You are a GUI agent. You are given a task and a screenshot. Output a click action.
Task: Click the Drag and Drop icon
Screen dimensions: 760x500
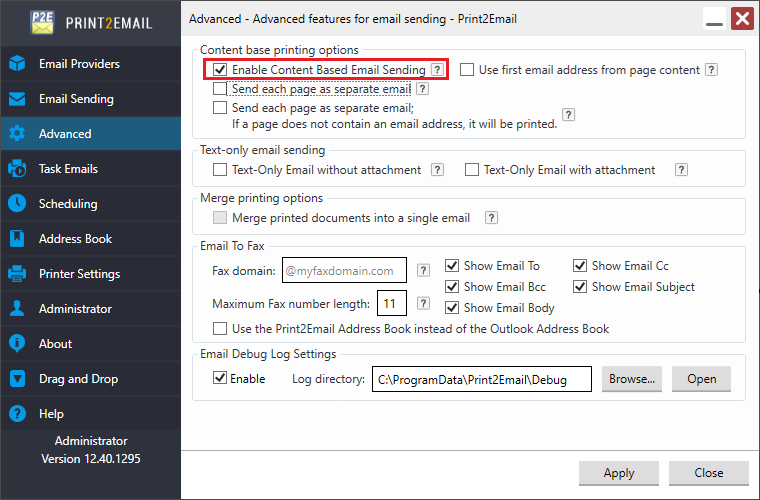[x=17, y=379]
